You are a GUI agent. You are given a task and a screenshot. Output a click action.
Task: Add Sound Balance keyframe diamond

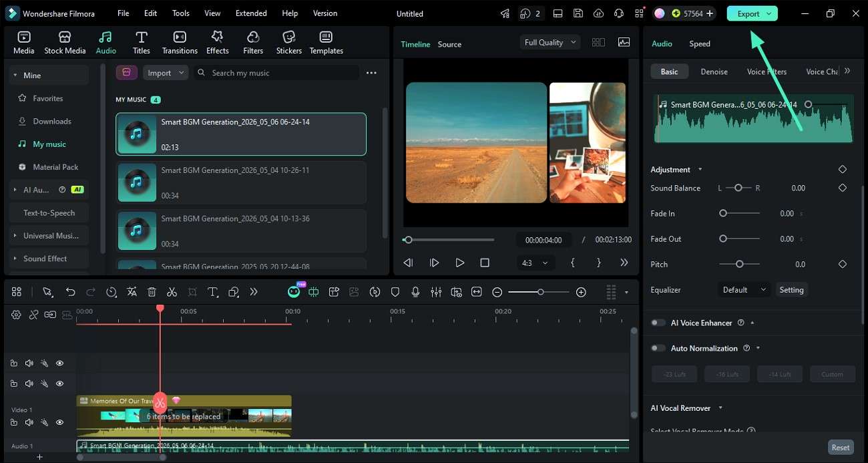843,188
